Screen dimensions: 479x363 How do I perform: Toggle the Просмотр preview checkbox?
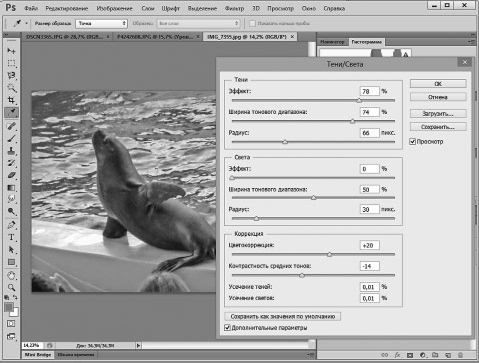[x=413, y=142]
